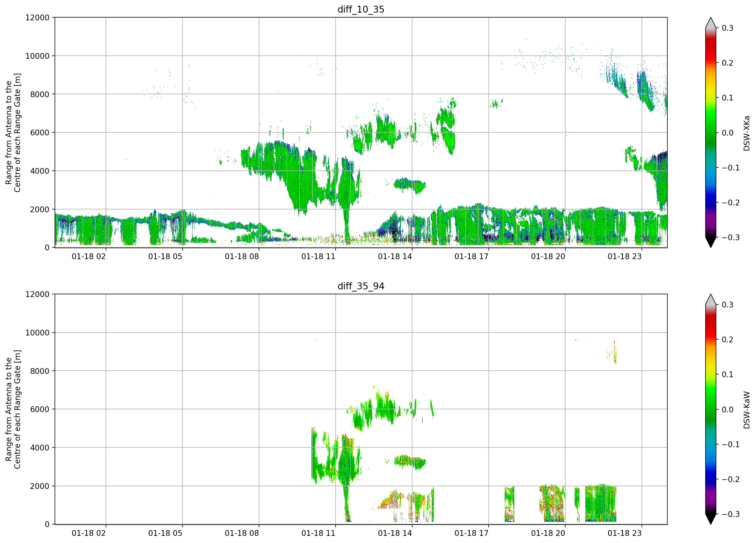
Task: Click the 6000 y-tick in the diff_10_35 plot
Action: (x=40, y=132)
